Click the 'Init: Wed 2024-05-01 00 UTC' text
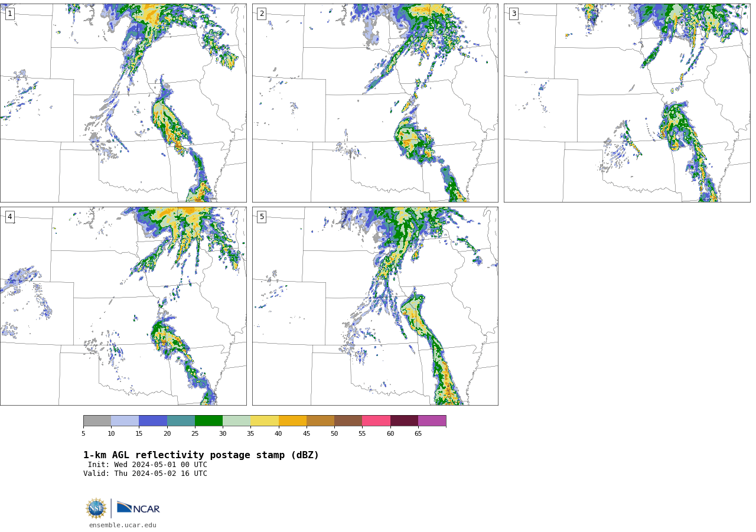756x532 pixels. 148,465
